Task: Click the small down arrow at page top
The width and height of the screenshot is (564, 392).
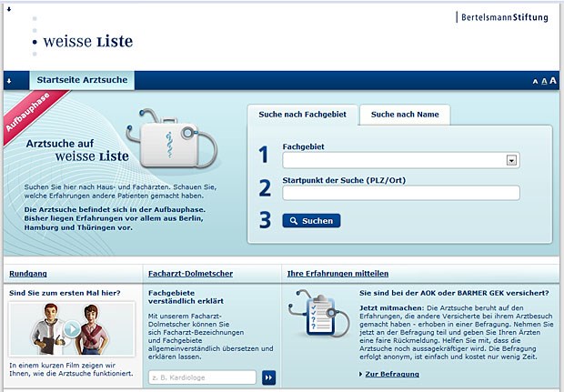Action: pos(9,9)
